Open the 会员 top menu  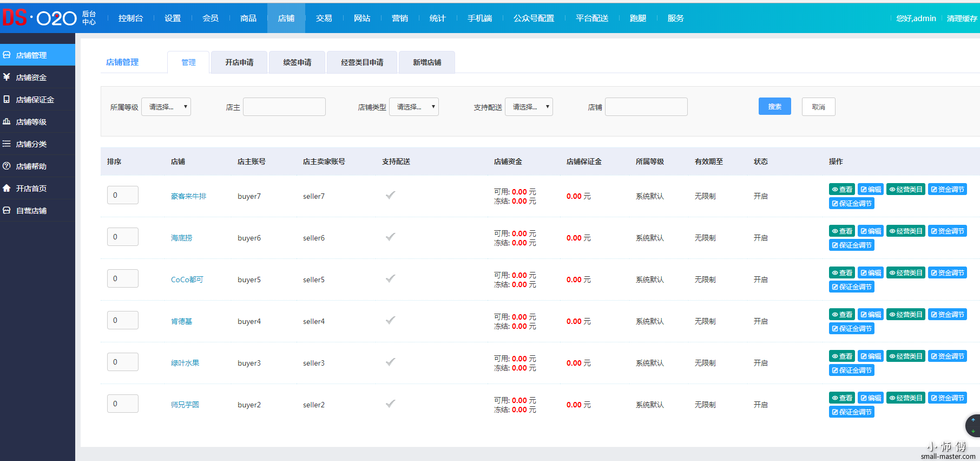pos(211,18)
